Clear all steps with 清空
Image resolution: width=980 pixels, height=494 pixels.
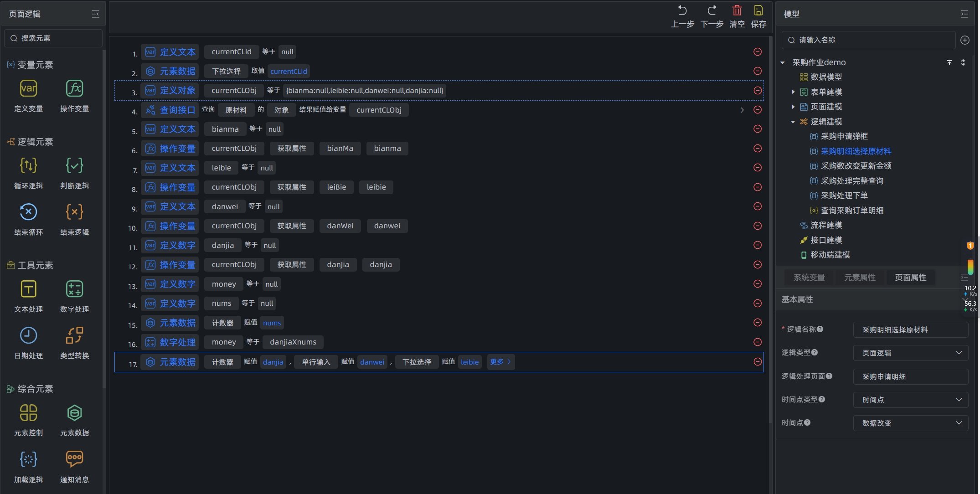[737, 16]
